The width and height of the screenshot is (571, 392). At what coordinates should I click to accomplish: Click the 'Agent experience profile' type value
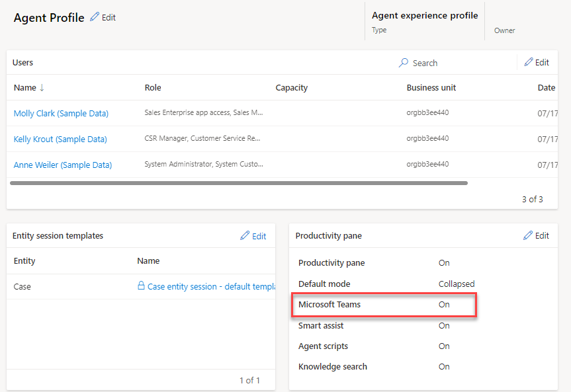(x=425, y=16)
